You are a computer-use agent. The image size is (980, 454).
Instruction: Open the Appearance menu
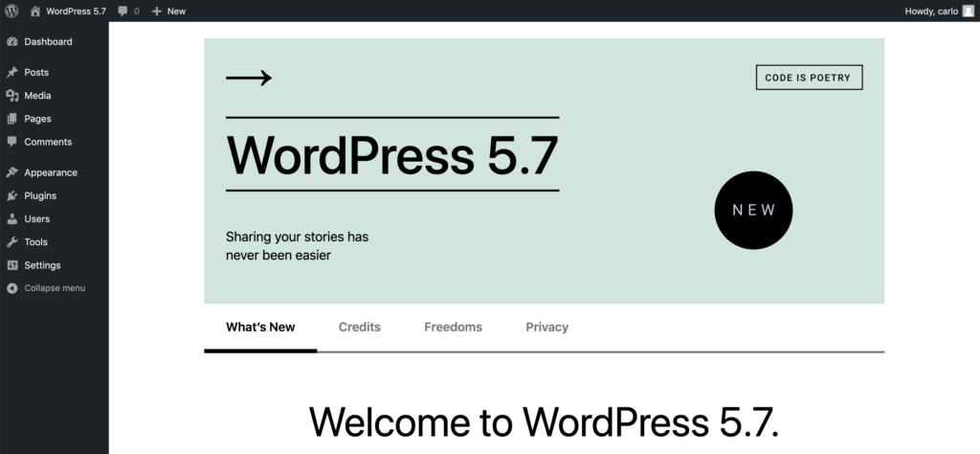click(55, 172)
